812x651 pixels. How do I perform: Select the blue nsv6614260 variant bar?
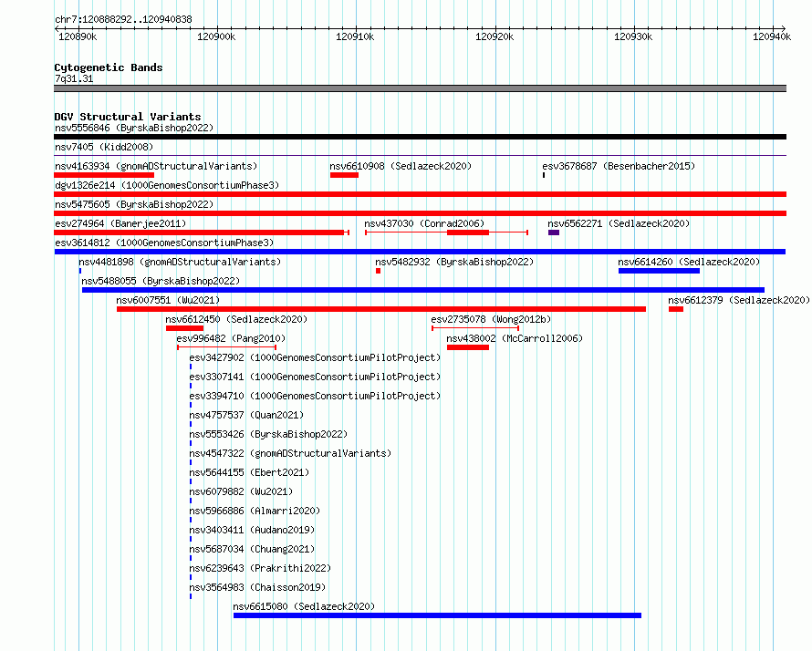660,271
